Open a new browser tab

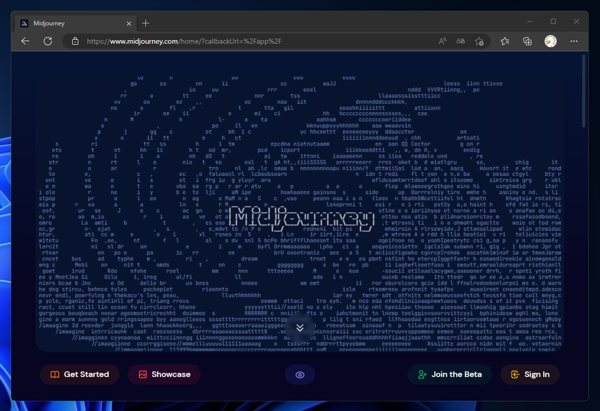tap(145, 23)
